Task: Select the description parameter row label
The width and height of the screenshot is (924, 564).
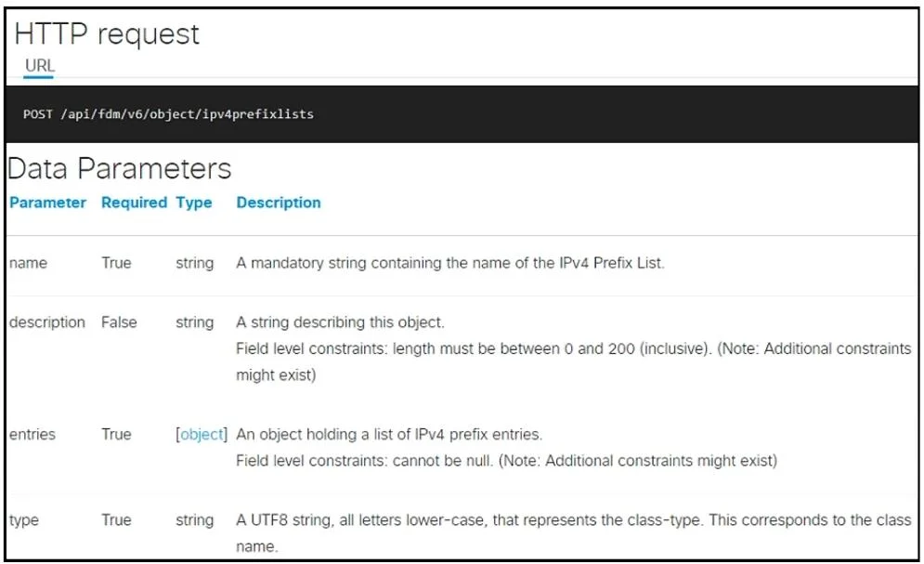Action: point(47,322)
